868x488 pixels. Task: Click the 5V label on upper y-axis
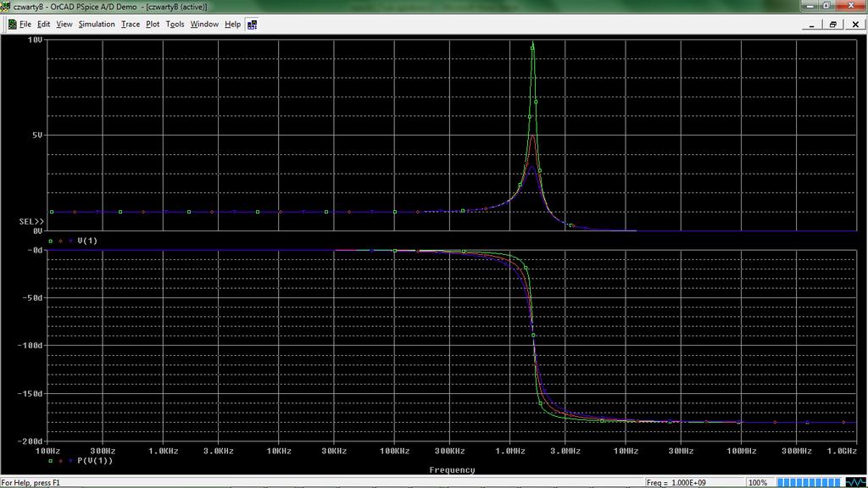37,135
